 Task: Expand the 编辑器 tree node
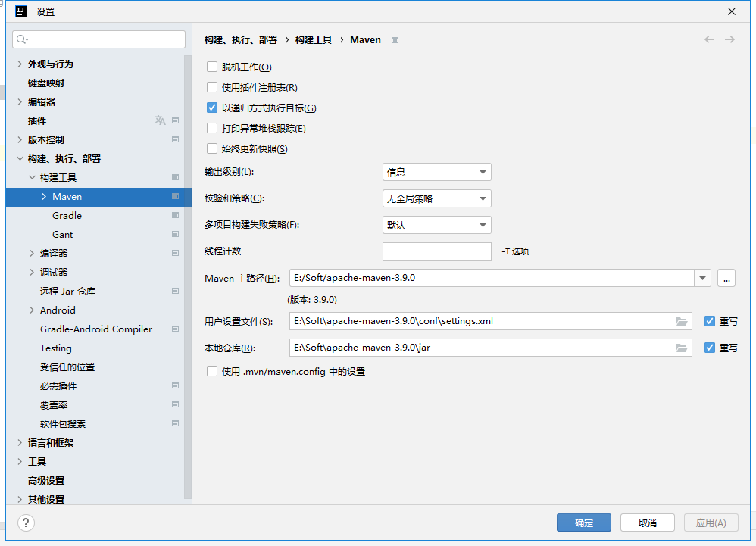20,101
